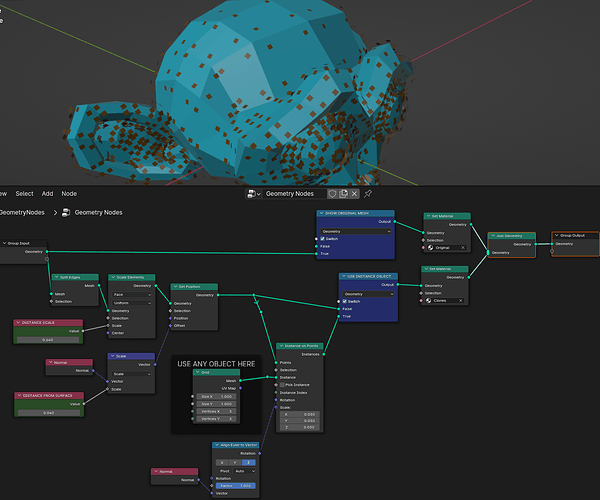Click the Output socket of SHOW ORIGINAL MESH node
Screen dimensions: 600x500
click(x=395, y=221)
